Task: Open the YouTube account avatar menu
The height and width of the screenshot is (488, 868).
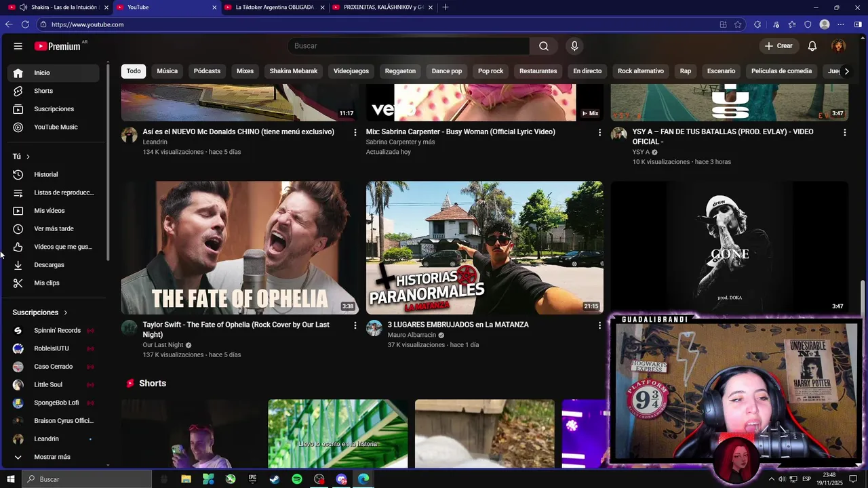Action: 839,46
